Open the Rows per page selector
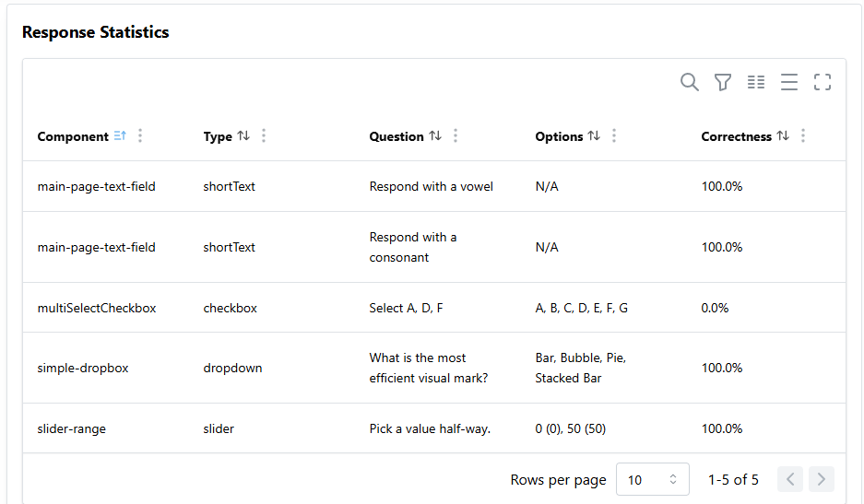This screenshot has width=864, height=504. click(653, 479)
